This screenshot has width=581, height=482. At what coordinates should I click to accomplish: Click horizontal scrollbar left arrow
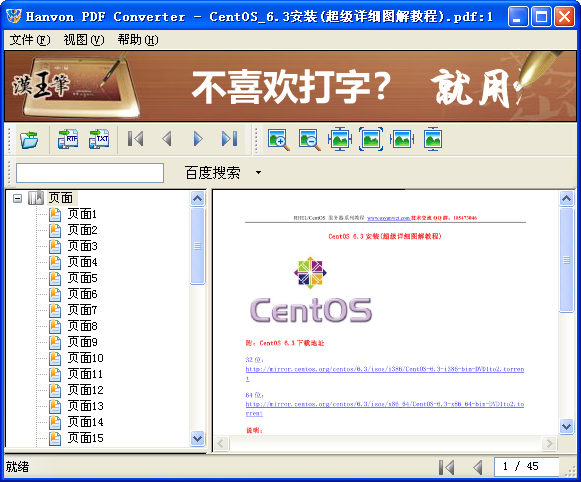point(222,443)
